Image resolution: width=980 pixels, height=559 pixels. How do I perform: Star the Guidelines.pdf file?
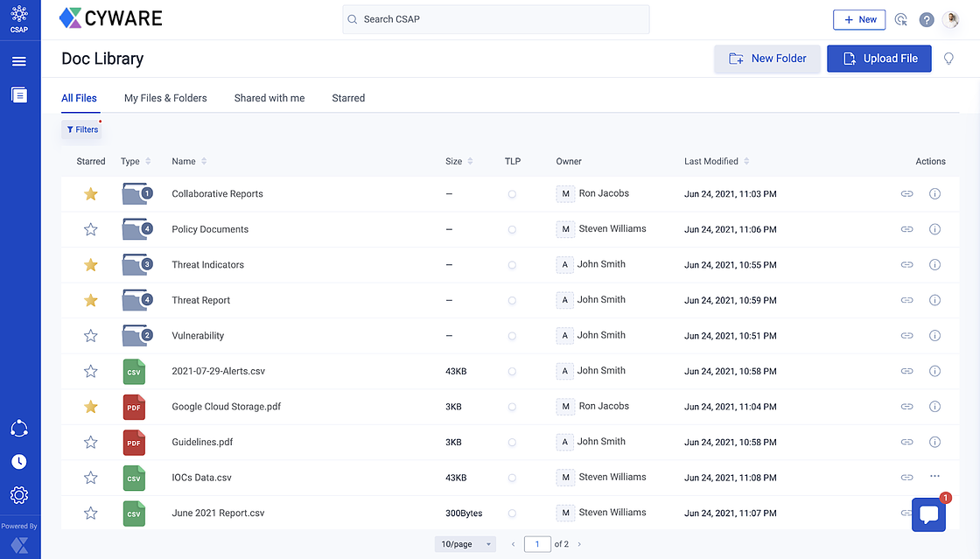tap(90, 443)
